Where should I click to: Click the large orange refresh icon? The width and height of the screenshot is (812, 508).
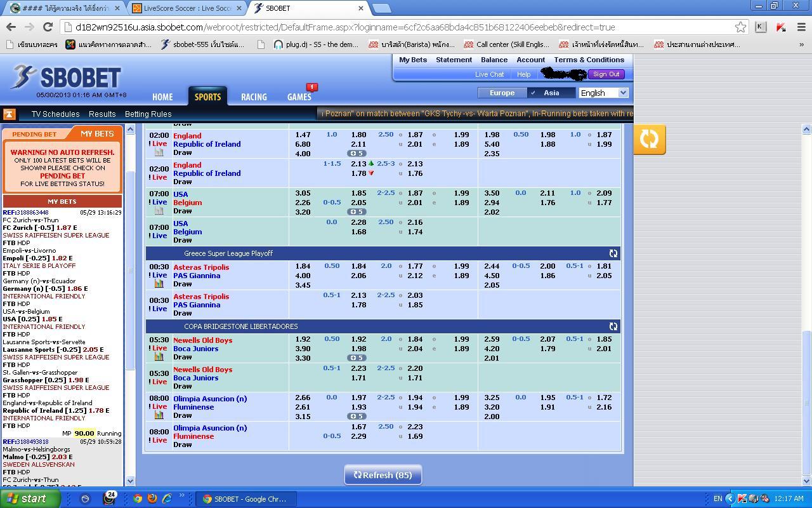click(649, 138)
